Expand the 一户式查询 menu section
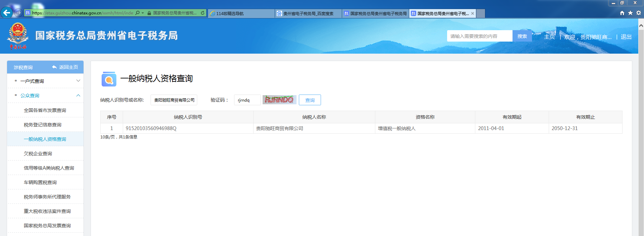The width and height of the screenshot is (644, 236). tap(78, 81)
